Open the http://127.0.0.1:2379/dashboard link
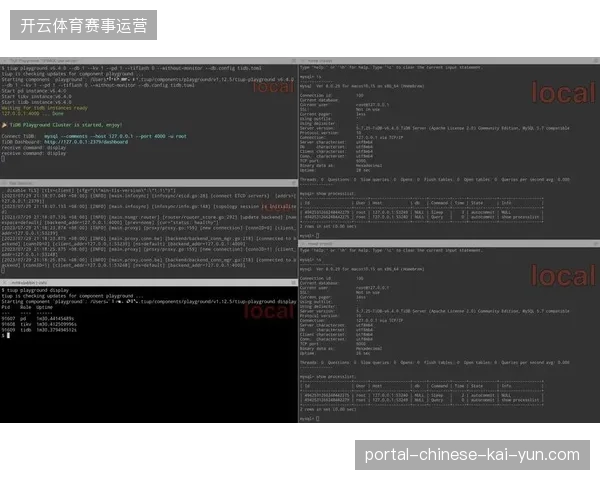The height and width of the screenshot is (480, 600). tap(86, 142)
